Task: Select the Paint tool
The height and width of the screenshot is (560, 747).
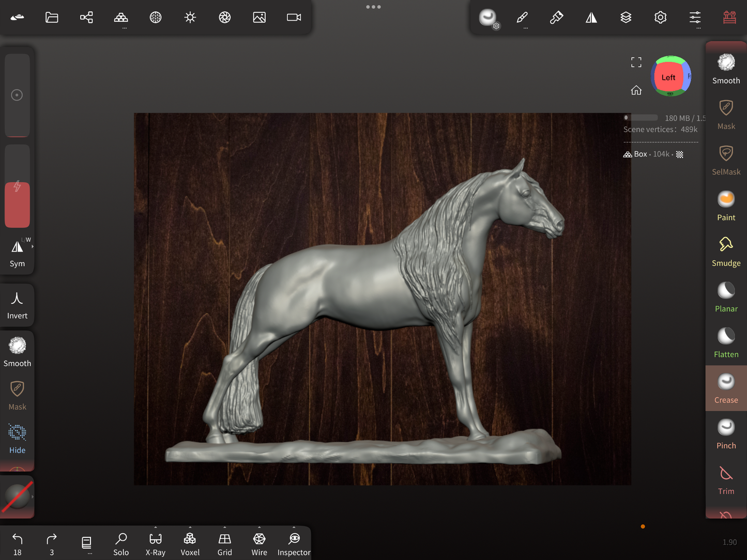Action: pos(726,206)
